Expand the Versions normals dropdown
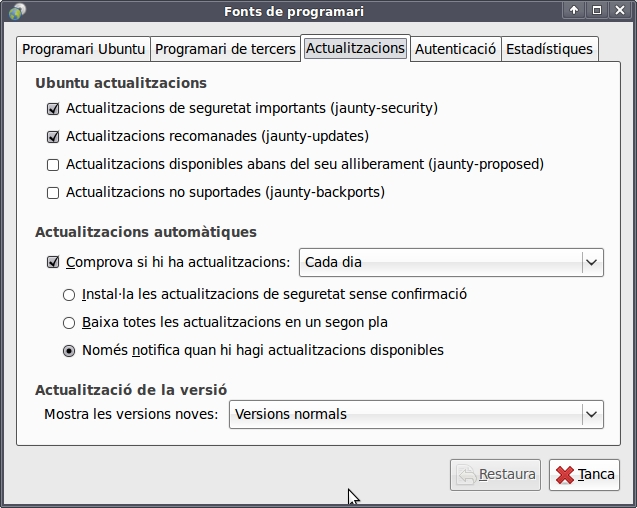The height and width of the screenshot is (508, 637). click(x=416, y=415)
